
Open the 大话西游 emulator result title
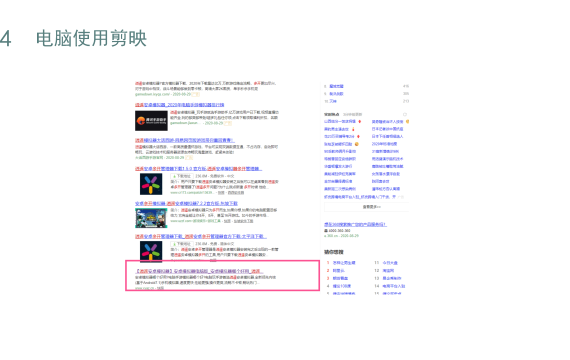tap(185, 140)
